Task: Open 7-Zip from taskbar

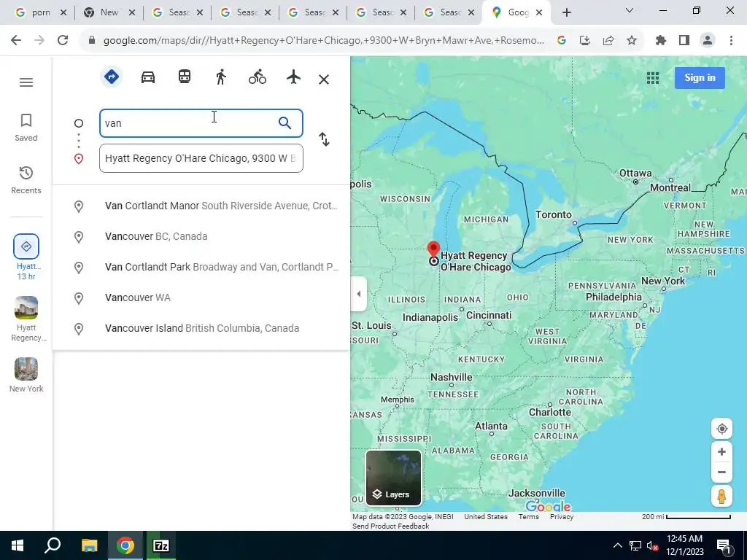Action: point(161,545)
